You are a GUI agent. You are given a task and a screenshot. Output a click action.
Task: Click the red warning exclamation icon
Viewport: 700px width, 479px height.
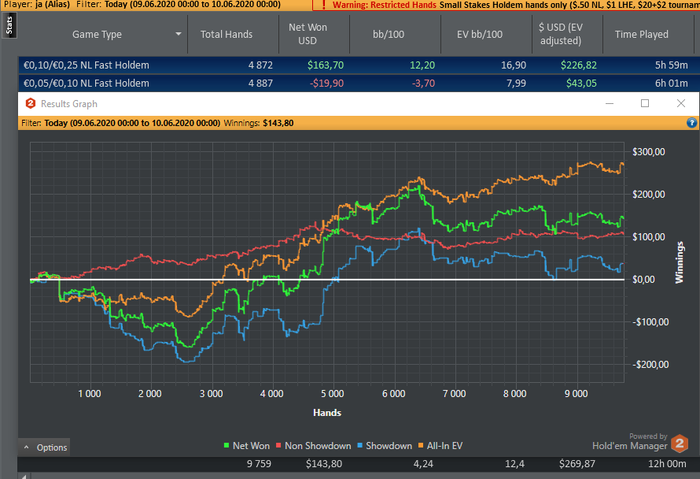pos(324,5)
